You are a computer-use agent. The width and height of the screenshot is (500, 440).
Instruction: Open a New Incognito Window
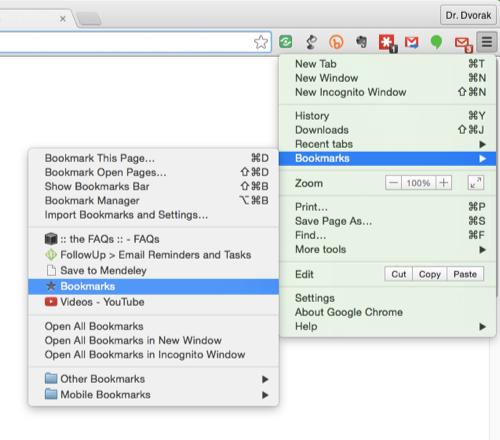387,92
